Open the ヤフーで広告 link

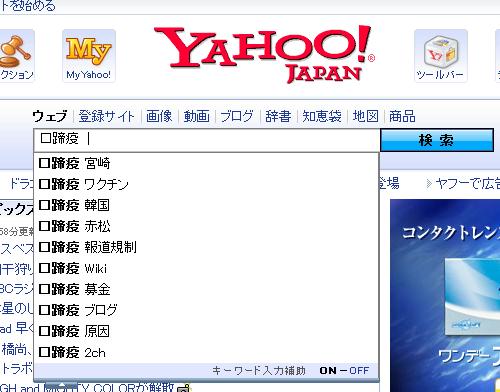467,183
